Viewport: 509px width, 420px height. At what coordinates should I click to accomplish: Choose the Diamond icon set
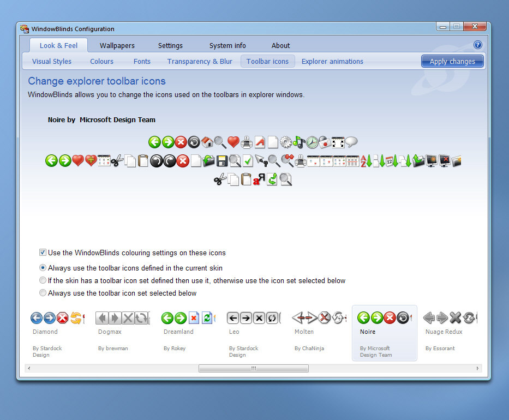click(x=57, y=333)
